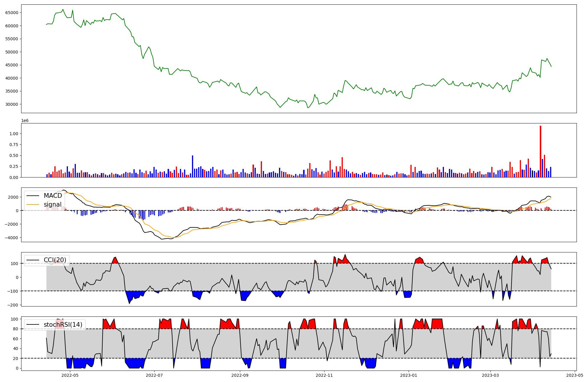Click the 2022-05 x-axis date label
Image resolution: width=588 pixels, height=382 pixels.
point(70,375)
